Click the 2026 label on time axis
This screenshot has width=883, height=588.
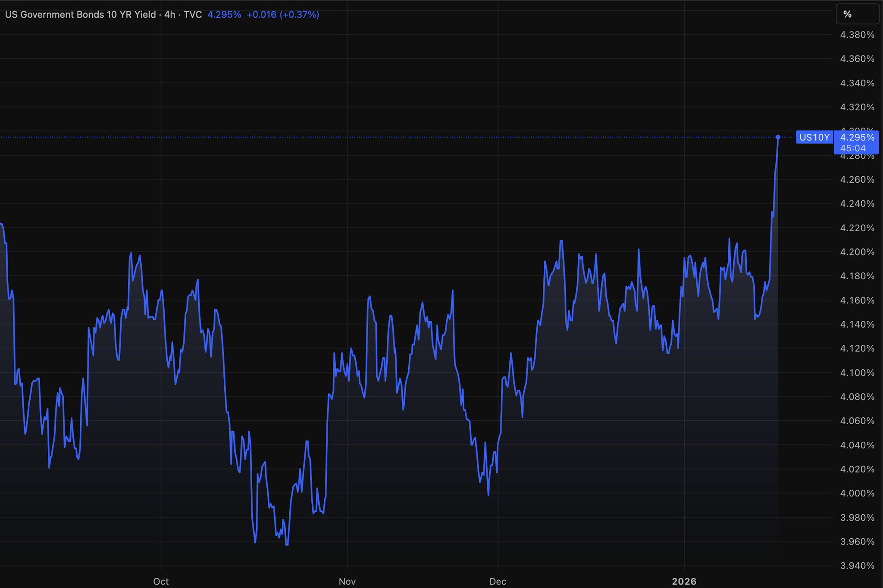[x=684, y=581]
